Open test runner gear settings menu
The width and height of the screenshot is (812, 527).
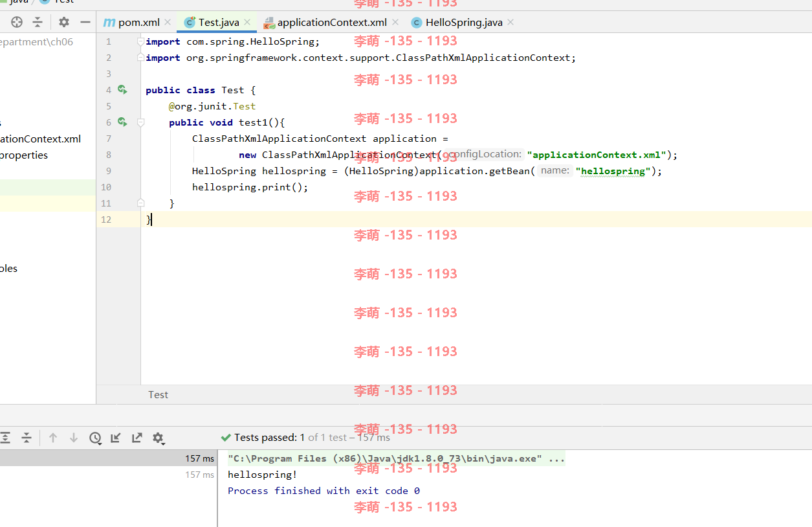(159, 438)
